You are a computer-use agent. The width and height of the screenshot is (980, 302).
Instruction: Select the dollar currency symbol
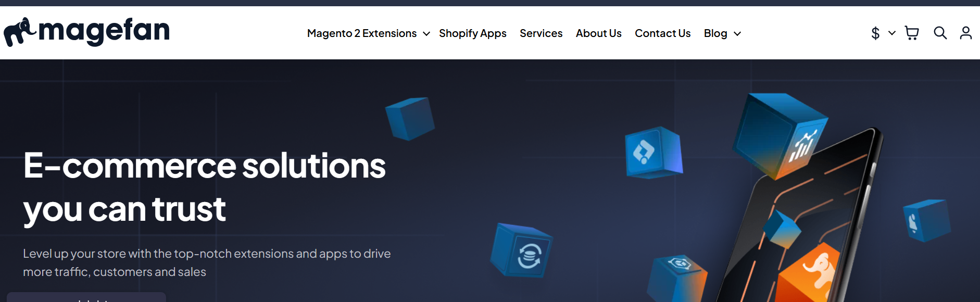tap(875, 33)
